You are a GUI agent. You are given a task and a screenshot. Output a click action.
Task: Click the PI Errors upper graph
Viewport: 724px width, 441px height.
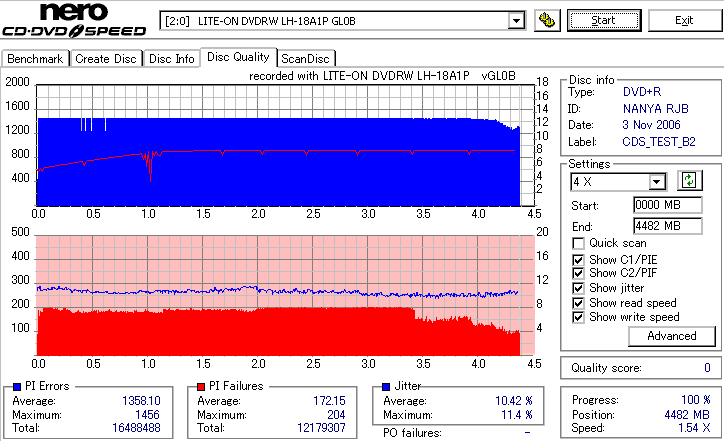[285, 145]
